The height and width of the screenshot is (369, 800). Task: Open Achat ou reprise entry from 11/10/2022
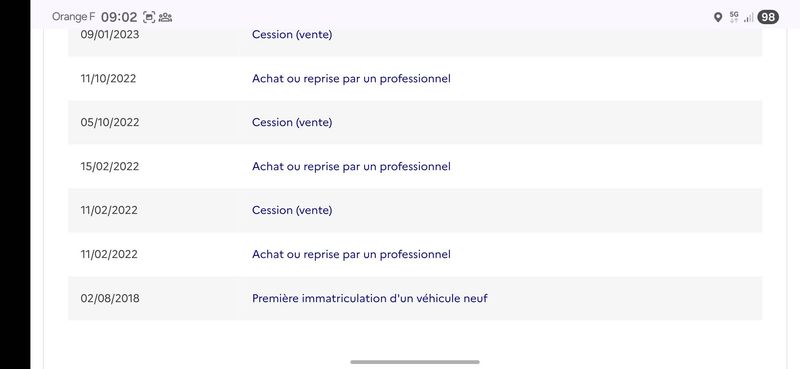(351, 79)
